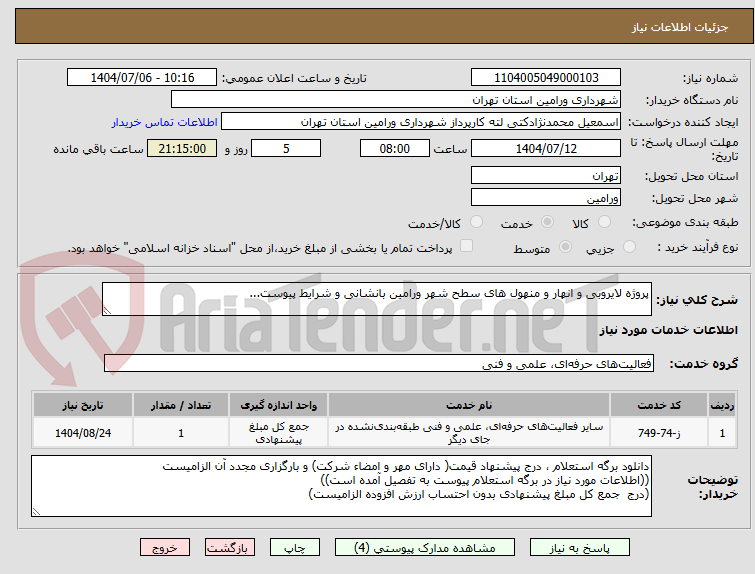Click the چاپ print button
Viewport: 755px width, 574px height.
click(x=295, y=548)
